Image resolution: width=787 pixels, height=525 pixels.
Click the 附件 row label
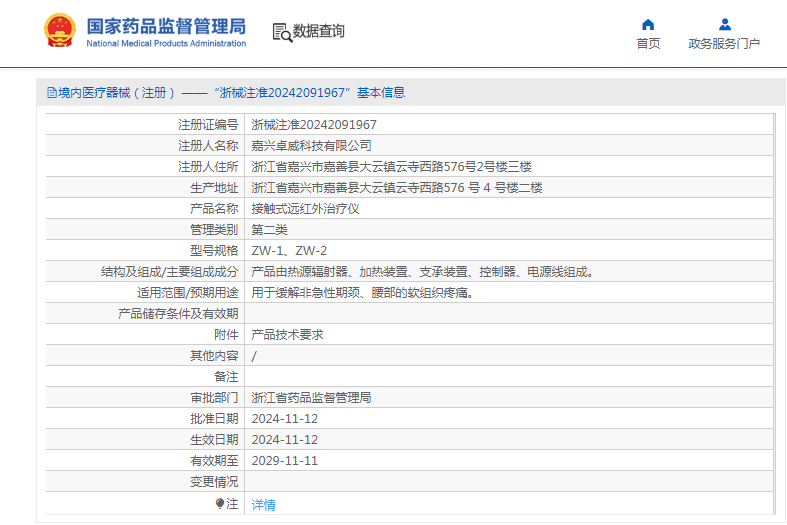click(226, 335)
